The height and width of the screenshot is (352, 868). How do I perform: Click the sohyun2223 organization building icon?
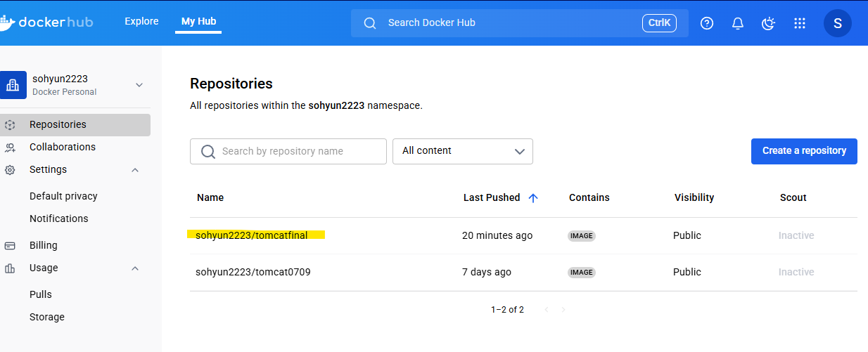13,85
